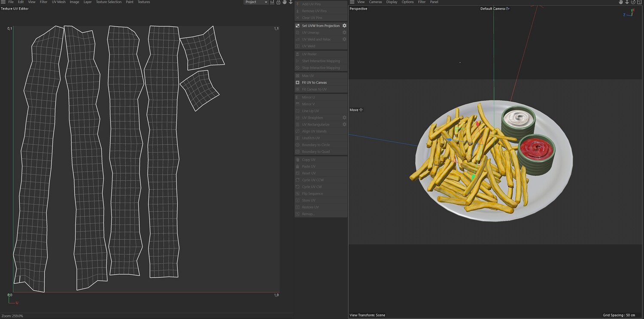Screen dimensions: 644x319
Task: Click the viewport dolly arrow icon
Action: tap(627, 2)
